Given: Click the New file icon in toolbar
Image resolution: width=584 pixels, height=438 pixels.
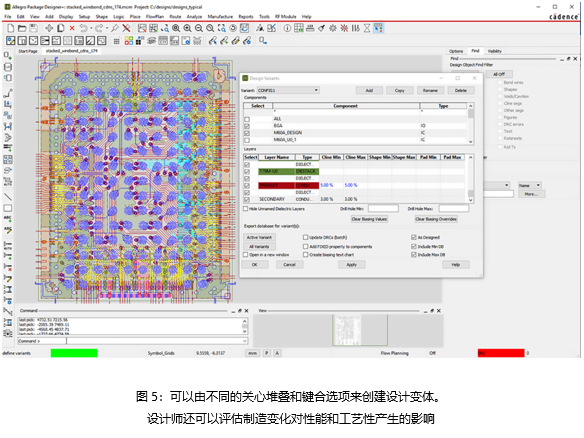Looking at the screenshot, I should (11, 28).
